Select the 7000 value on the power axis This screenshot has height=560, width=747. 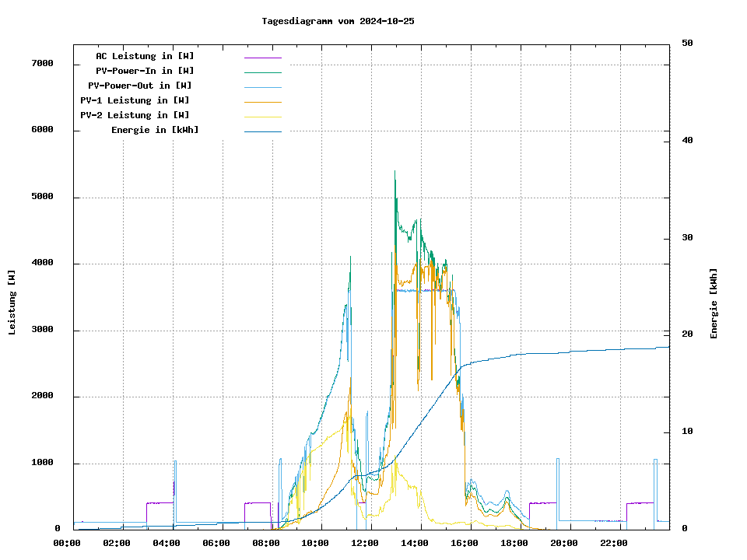42,64
